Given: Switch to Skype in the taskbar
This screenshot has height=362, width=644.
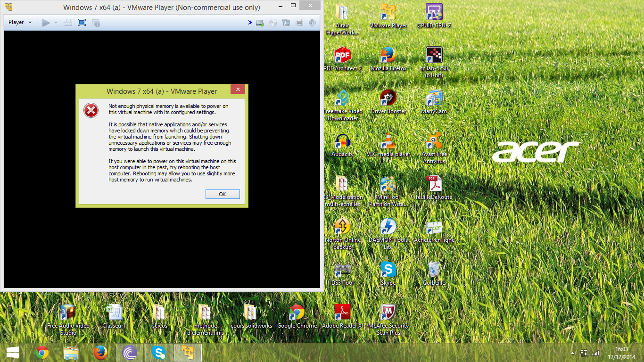Looking at the screenshot, I should click(x=159, y=353).
